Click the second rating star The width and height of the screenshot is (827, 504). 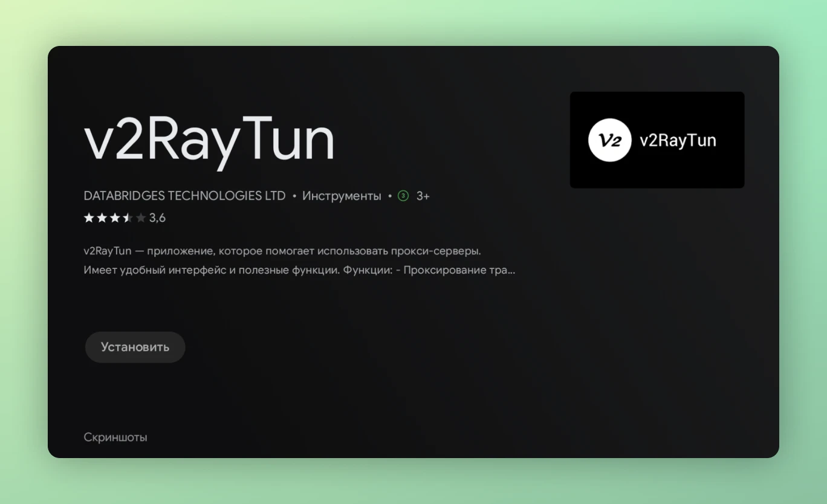coord(102,218)
